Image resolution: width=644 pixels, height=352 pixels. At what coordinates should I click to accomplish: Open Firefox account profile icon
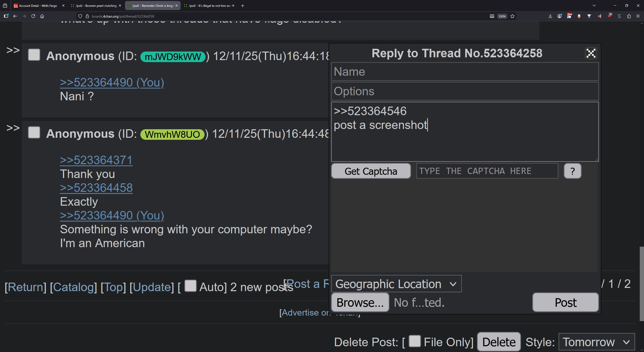pyautogui.click(x=559, y=16)
